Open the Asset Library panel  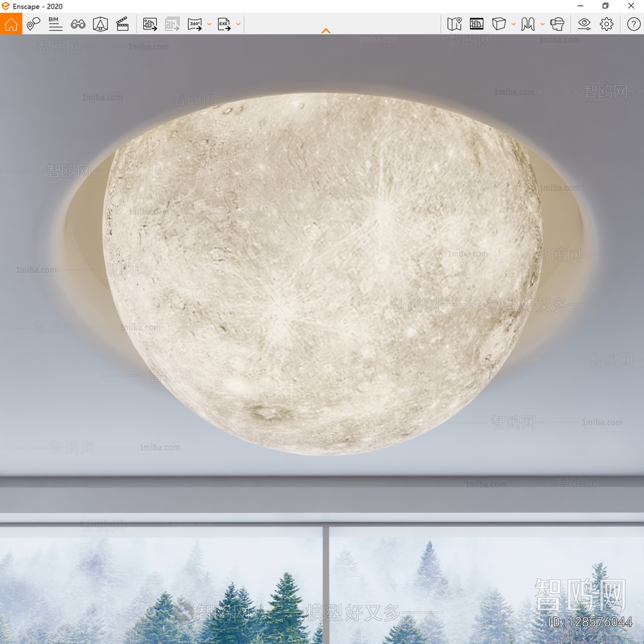(x=477, y=24)
